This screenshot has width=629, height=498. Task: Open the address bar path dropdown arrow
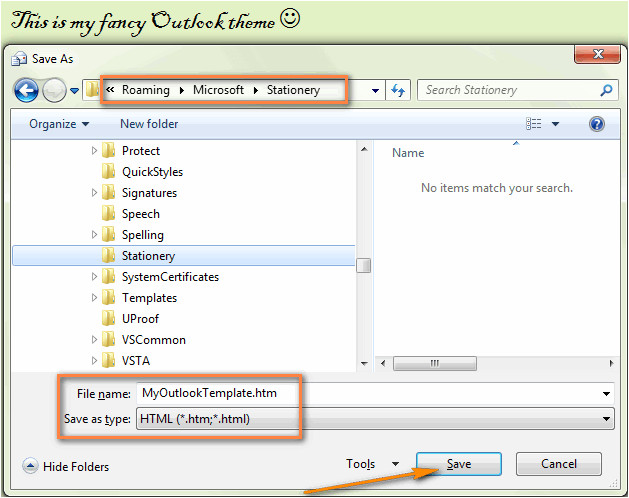pos(375,91)
